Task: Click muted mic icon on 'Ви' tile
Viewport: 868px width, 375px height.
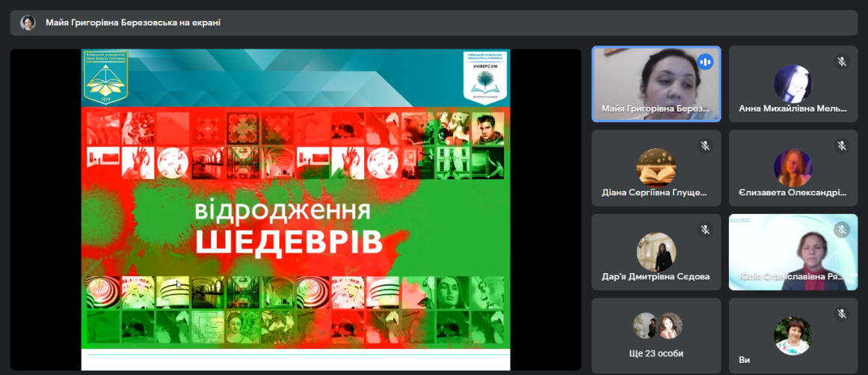Action: (x=842, y=314)
